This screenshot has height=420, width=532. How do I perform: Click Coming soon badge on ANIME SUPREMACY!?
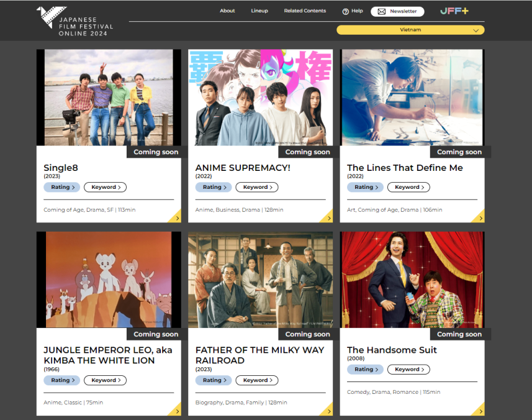307,152
